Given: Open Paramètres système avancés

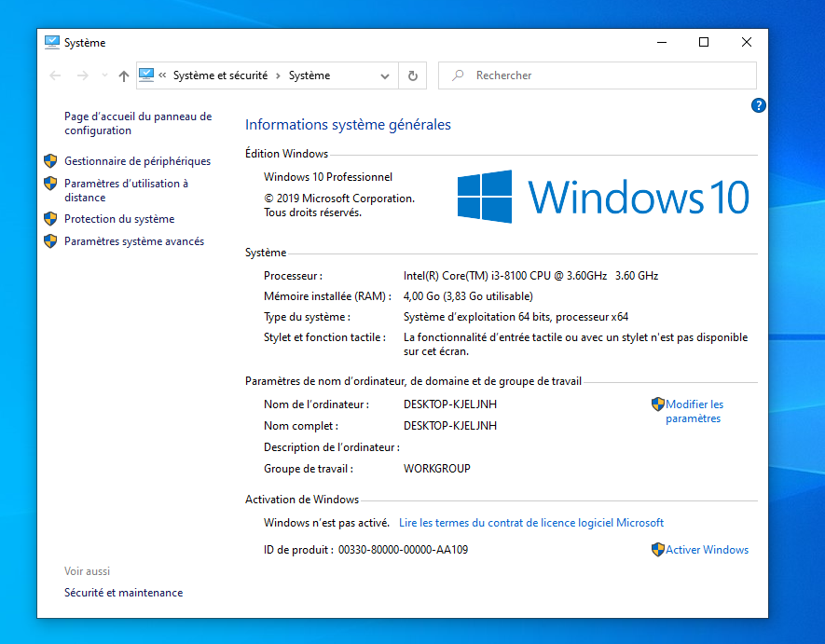Looking at the screenshot, I should [134, 241].
